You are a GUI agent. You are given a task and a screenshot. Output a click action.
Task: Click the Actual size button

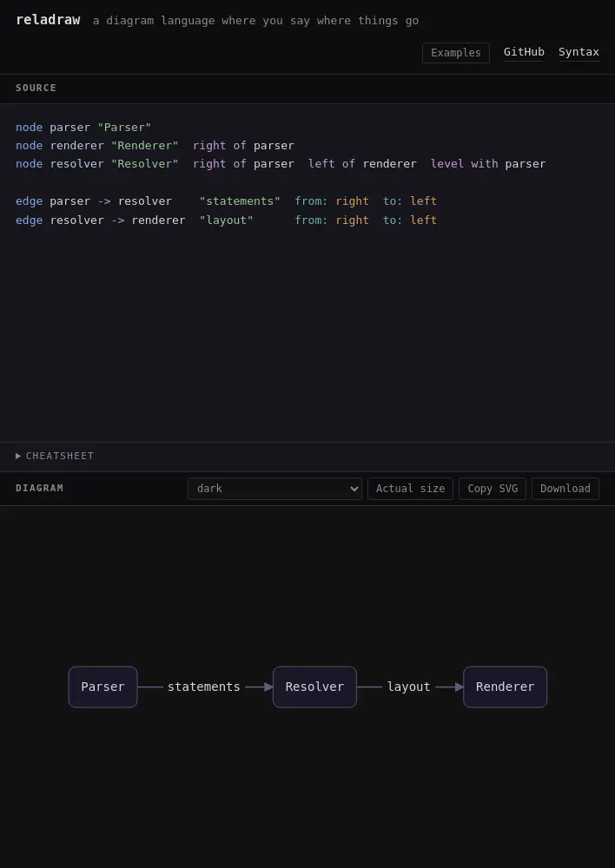click(410, 488)
